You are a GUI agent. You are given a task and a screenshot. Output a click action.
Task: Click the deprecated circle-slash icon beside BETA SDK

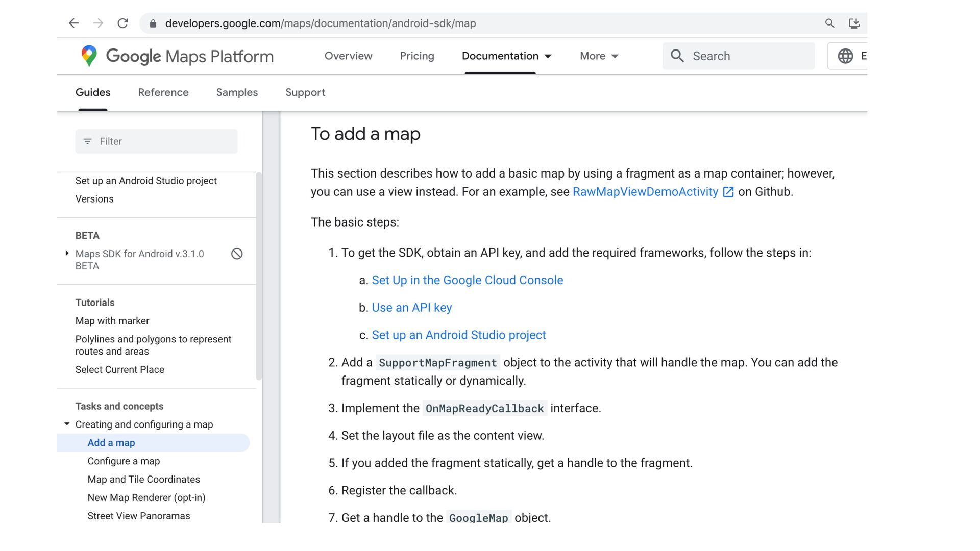coord(237,254)
